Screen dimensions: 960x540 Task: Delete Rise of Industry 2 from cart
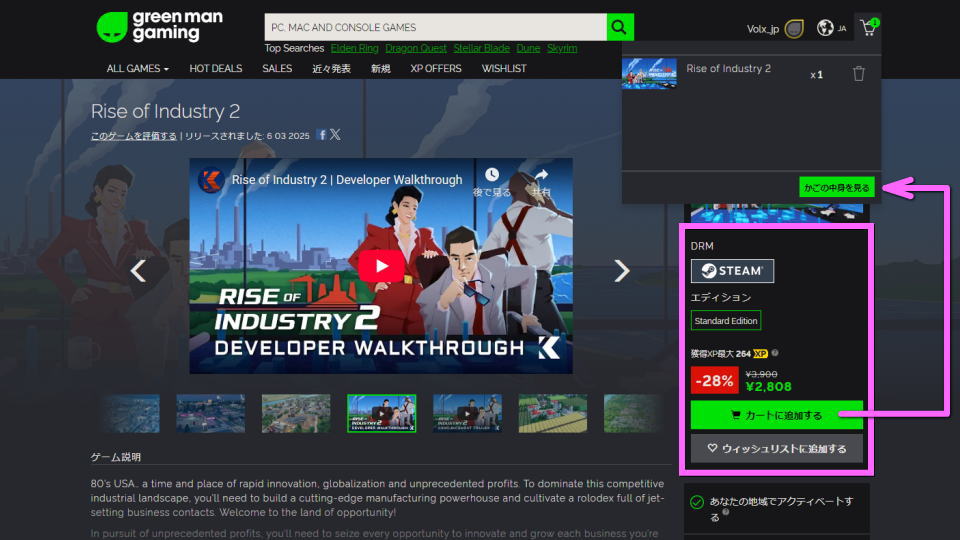858,74
